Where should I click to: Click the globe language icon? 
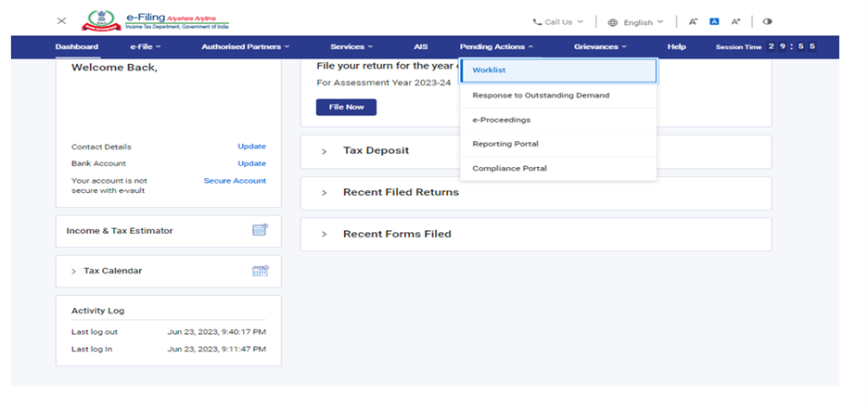click(613, 22)
